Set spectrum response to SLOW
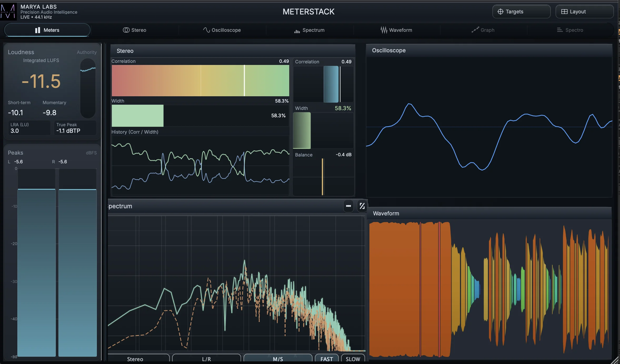This screenshot has height=364, width=620. pyautogui.click(x=353, y=359)
